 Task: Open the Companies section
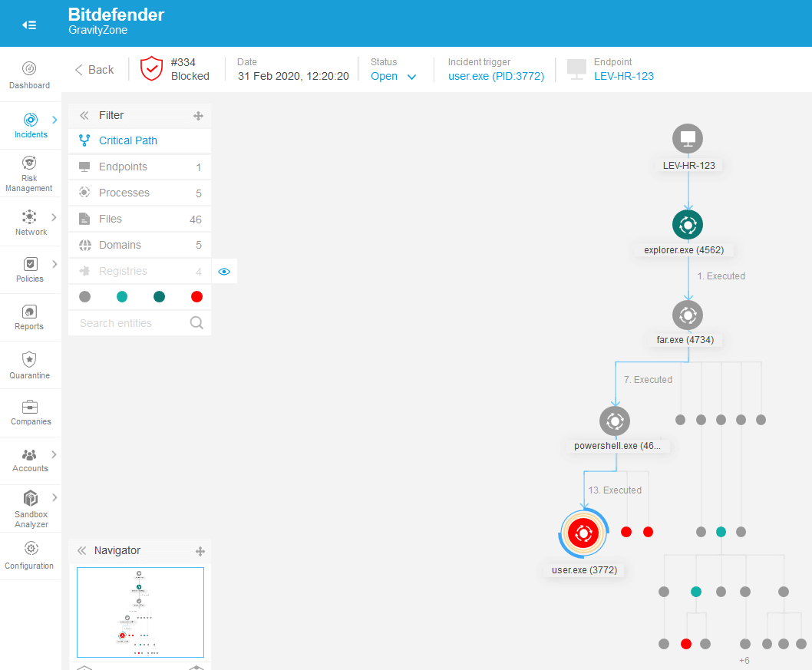(31, 413)
